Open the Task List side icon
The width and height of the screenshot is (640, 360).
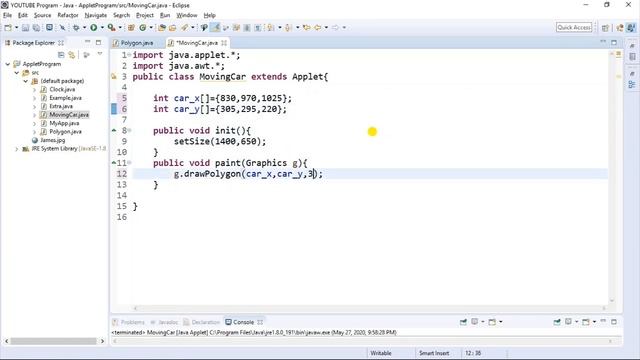point(632,56)
